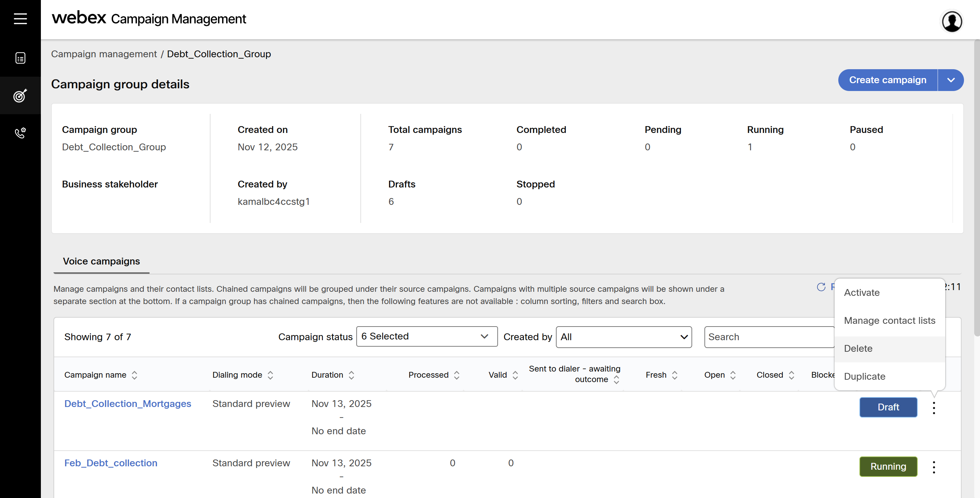Open the user profile avatar
Image resolution: width=980 pixels, height=498 pixels.
(952, 21)
